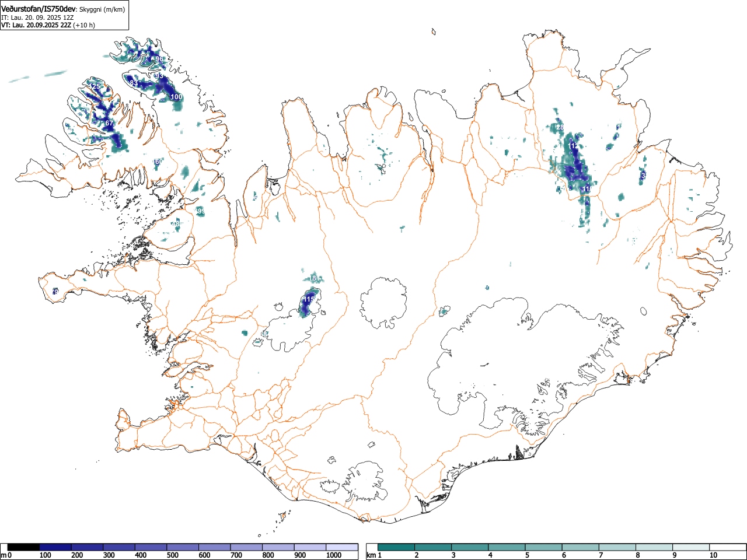Click the 6 label on the km legend
Viewport: 747px width, 560px height.
(564, 555)
